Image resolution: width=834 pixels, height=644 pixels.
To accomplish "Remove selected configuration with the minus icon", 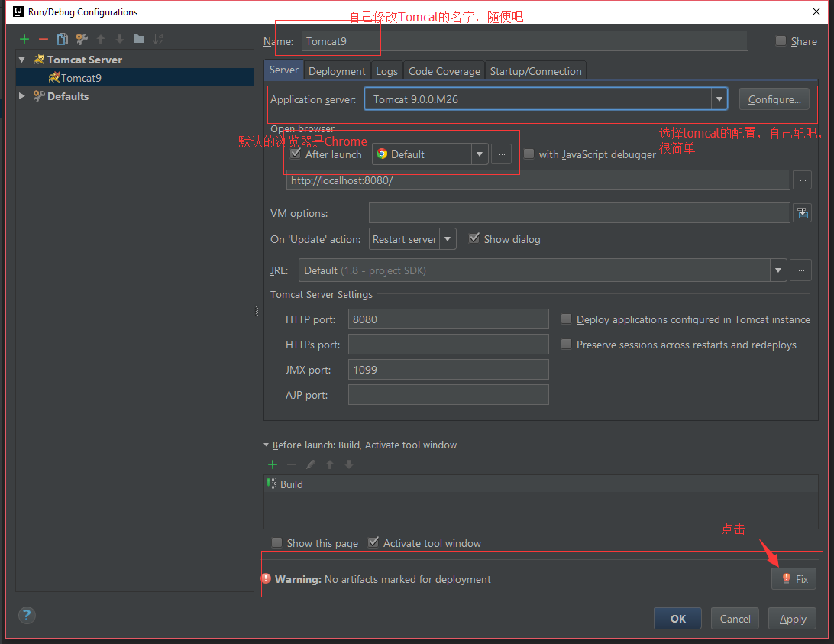I will 43,39.
